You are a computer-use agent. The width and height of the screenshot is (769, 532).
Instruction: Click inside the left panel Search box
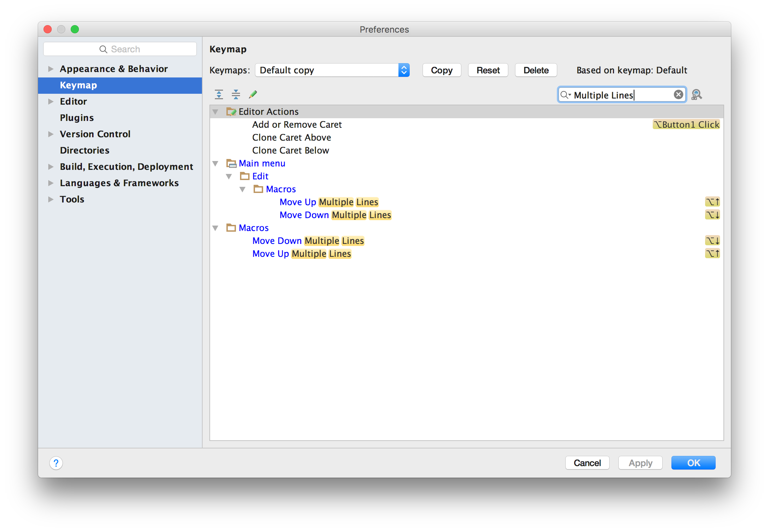pos(120,49)
